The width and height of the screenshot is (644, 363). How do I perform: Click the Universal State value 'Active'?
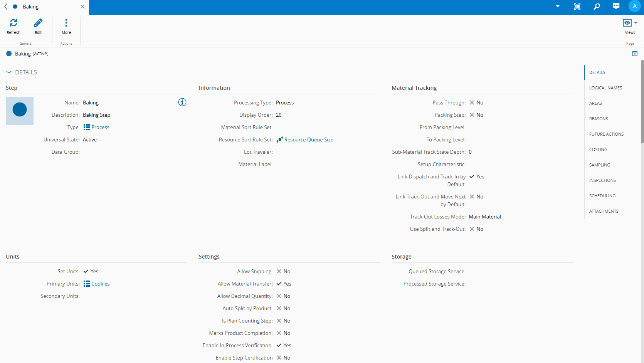tap(90, 139)
